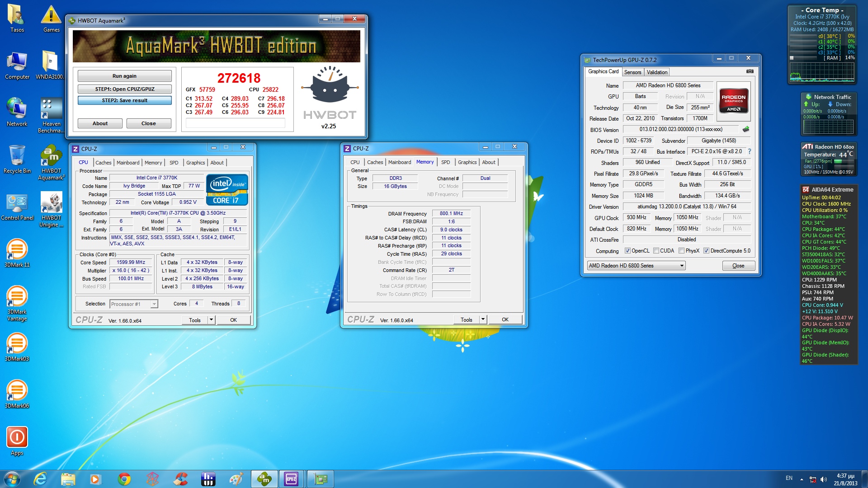Click OK in left CPU-Z window
The width and height of the screenshot is (868, 488).
coord(233,320)
